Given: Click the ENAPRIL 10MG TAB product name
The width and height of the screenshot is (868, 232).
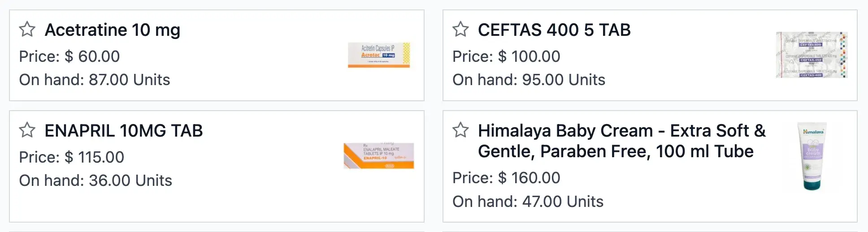Looking at the screenshot, I should point(124,131).
